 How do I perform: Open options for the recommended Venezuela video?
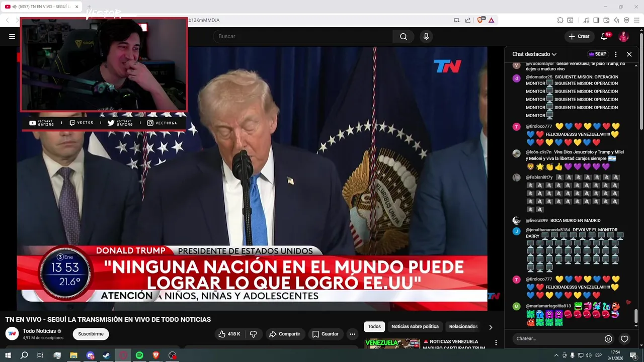pyautogui.click(x=496, y=343)
